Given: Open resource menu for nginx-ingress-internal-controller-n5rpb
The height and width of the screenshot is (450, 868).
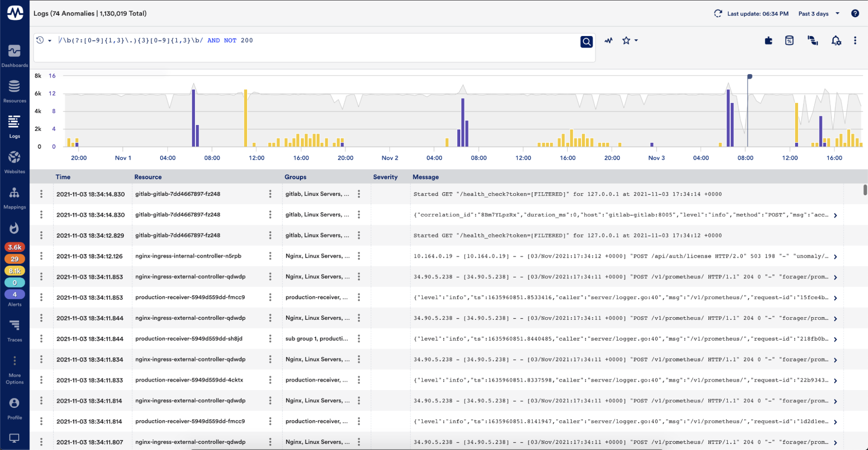Looking at the screenshot, I should 270,256.
